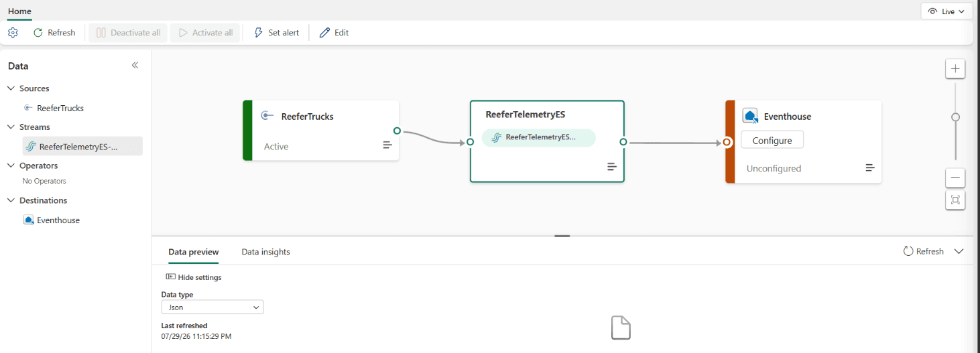
Task: Click the panel splitter handle above Data preview
Action: pyautogui.click(x=562, y=236)
